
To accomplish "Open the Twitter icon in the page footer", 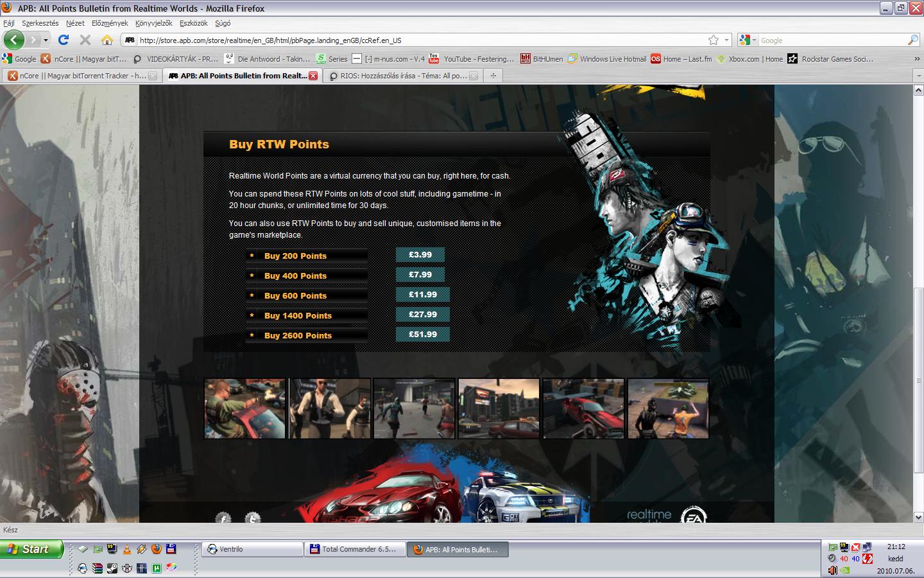I will point(253,518).
